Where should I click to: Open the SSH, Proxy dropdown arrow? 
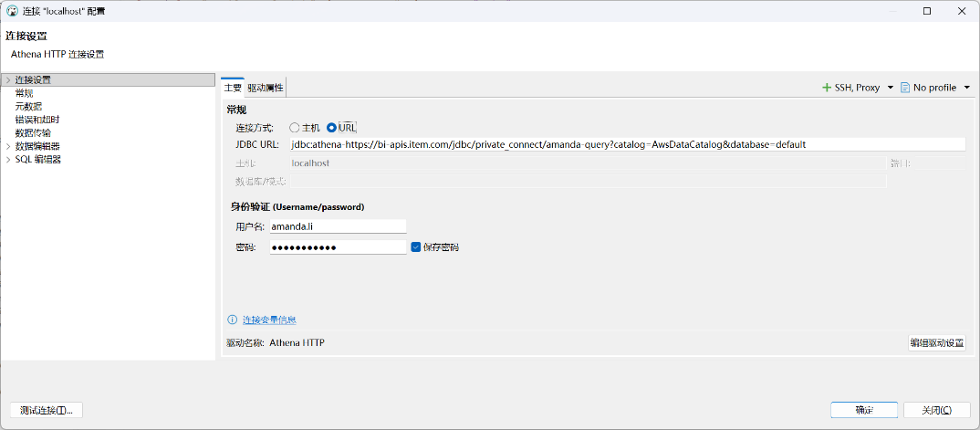[x=890, y=89]
